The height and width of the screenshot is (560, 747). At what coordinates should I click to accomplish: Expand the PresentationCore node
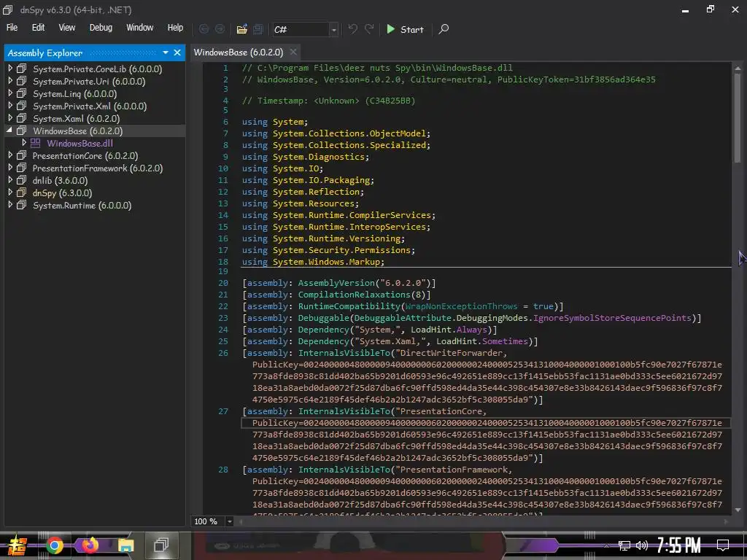pyautogui.click(x=10, y=155)
